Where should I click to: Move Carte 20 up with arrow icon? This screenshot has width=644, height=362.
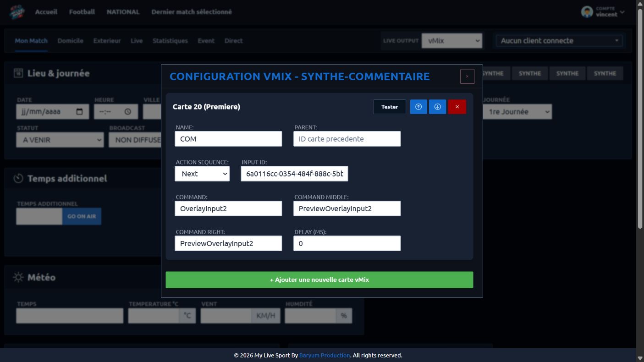click(418, 107)
